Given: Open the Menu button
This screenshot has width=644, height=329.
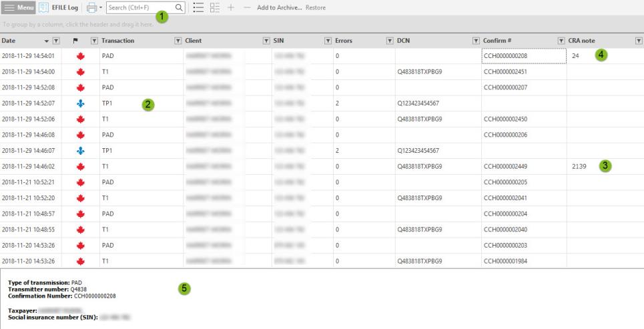Looking at the screenshot, I should point(18,7).
